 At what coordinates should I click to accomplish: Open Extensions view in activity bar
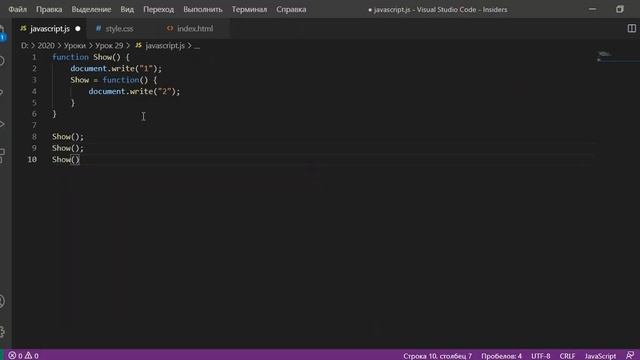[2, 156]
